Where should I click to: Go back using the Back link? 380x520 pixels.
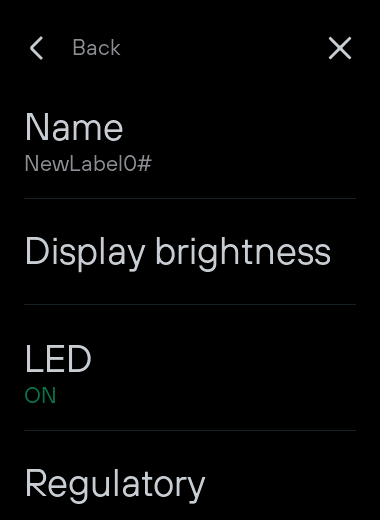(x=96, y=48)
